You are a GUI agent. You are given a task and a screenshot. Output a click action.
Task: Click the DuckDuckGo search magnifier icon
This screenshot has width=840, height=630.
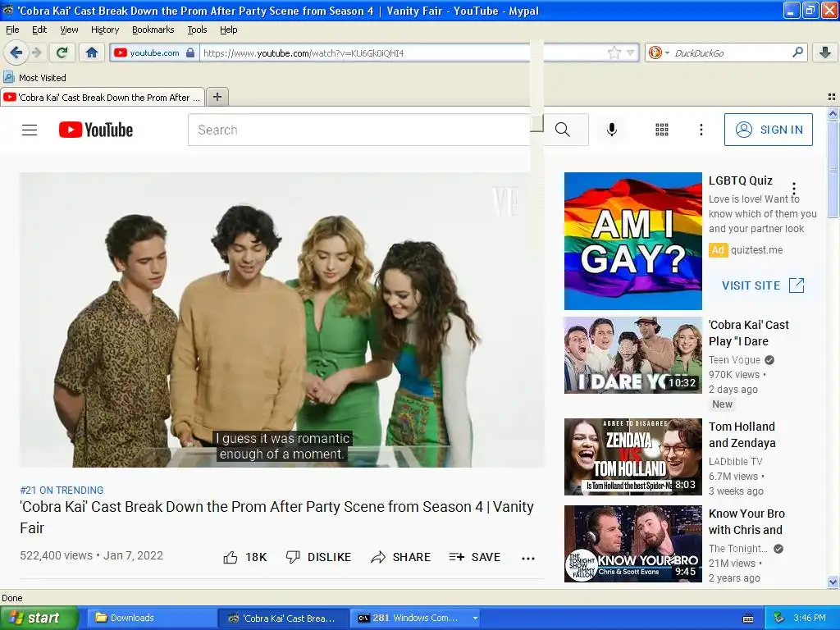(797, 52)
